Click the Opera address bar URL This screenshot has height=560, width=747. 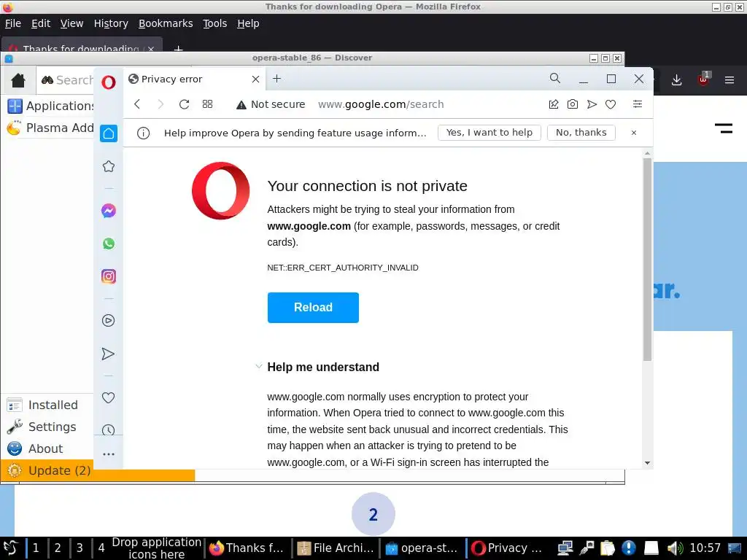click(x=381, y=104)
